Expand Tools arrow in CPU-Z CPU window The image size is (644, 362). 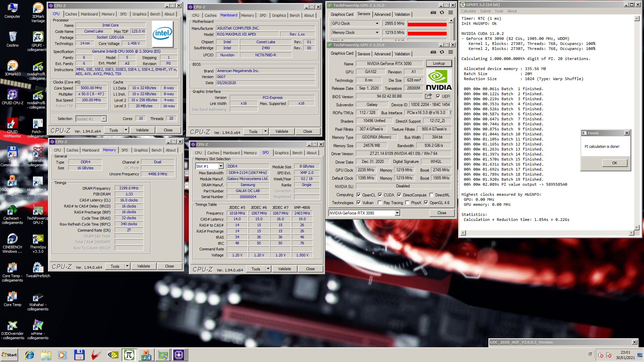pyautogui.click(x=126, y=130)
